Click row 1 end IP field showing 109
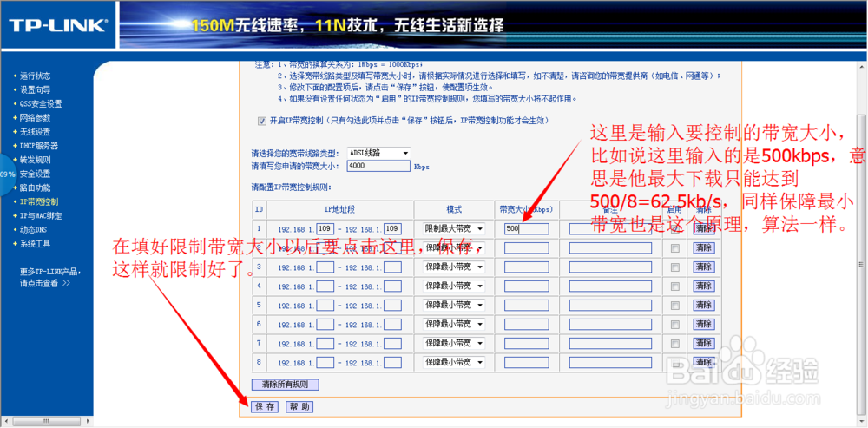The height and width of the screenshot is (428, 868). (x=392, y=228)
